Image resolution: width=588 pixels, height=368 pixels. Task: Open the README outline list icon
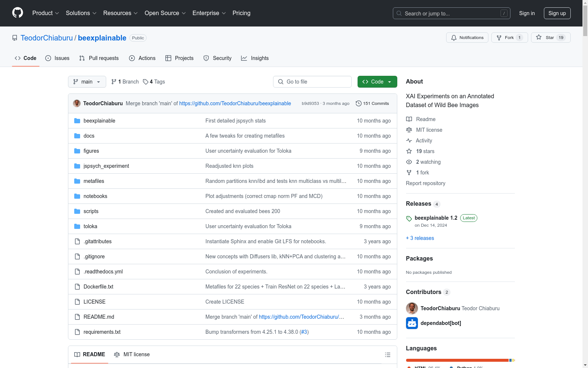387,355
